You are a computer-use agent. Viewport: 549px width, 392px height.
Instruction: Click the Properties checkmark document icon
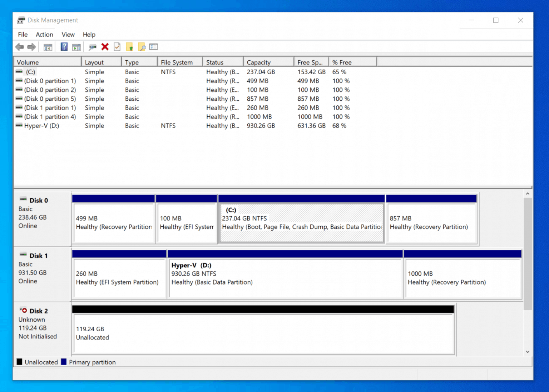click(x=117, y=47)
